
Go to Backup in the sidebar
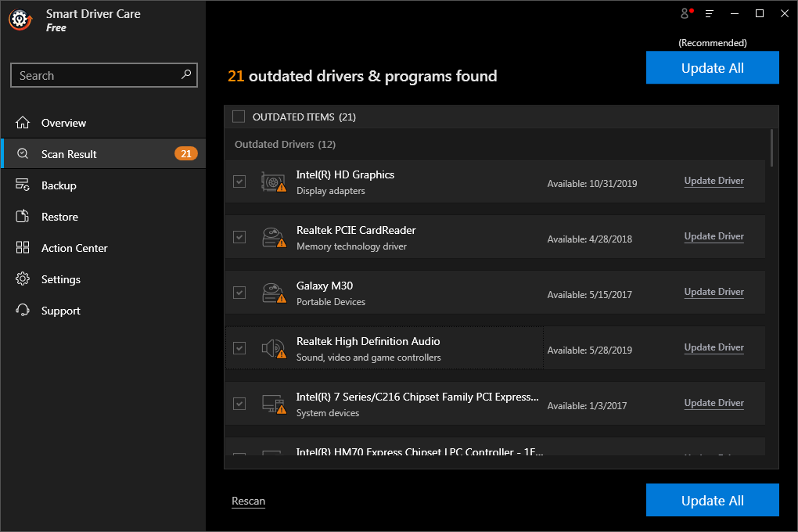pos(59,185)
